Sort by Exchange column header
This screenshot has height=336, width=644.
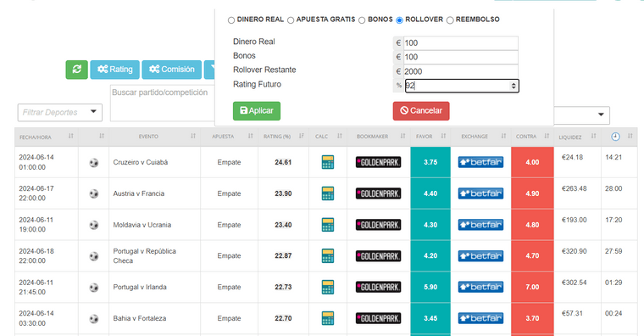click(x=503, y=136)
